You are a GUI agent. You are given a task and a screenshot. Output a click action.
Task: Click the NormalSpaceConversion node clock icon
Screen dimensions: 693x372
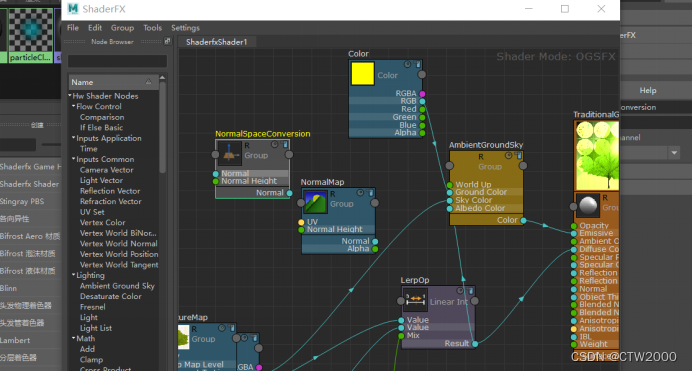click(275, 144)
